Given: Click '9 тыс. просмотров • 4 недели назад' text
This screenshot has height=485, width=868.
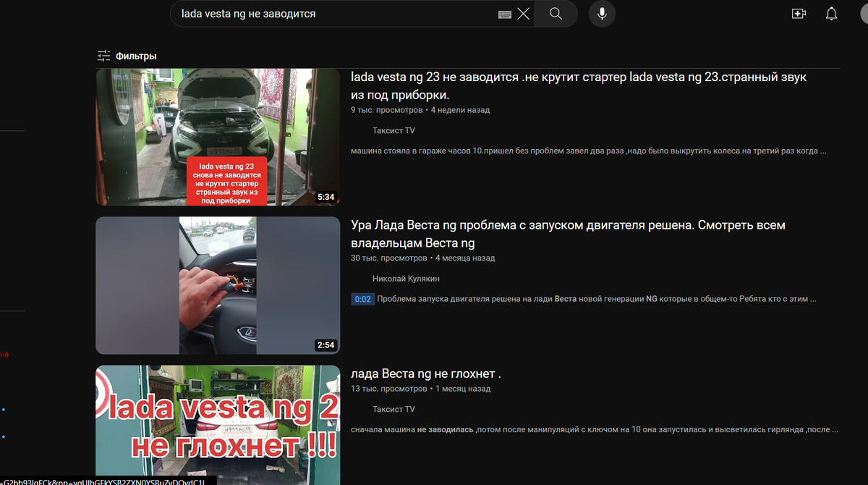Looking at the screenshot, I should click(x=420, y=110).
